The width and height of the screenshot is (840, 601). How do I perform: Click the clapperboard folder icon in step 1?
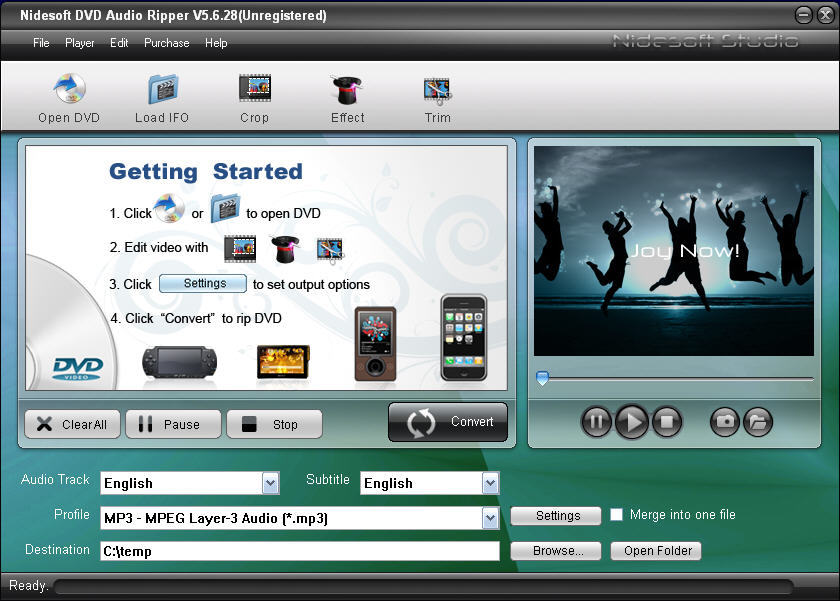(x=226, y=209)
